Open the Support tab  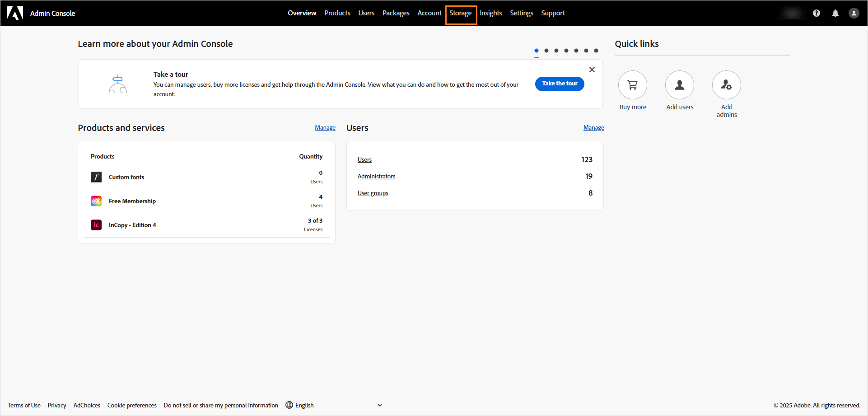point(553,13)
